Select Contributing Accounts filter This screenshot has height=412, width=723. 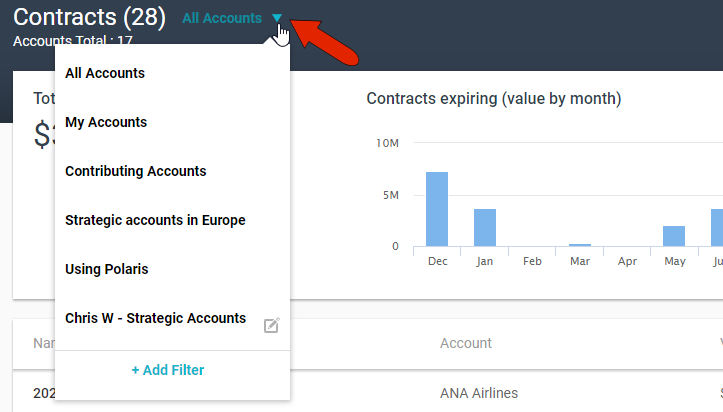[x=135, y=171]
